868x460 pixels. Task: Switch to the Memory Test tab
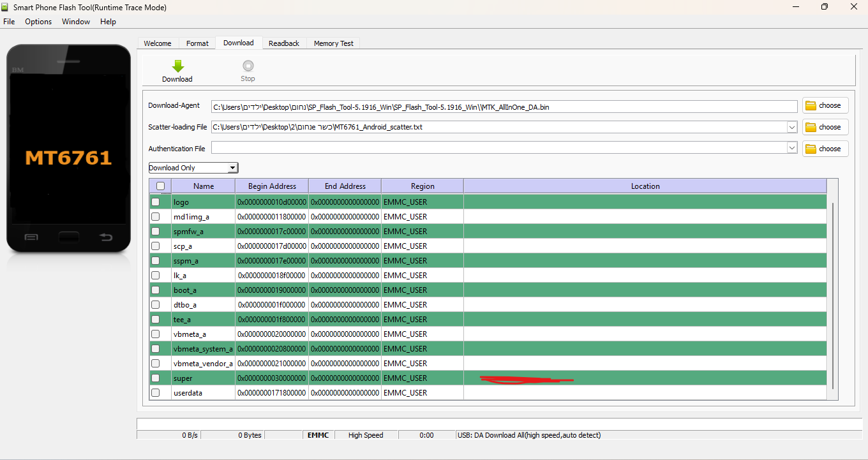[x=333, y=43]
